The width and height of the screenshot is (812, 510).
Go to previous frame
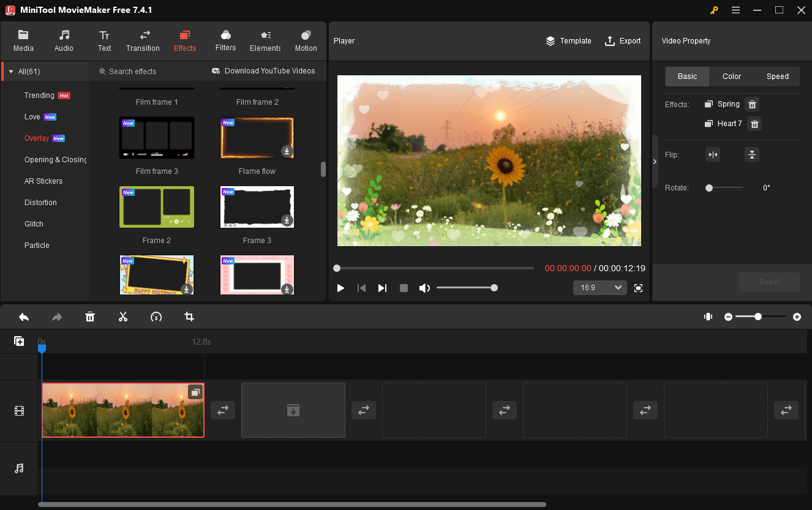361,288
